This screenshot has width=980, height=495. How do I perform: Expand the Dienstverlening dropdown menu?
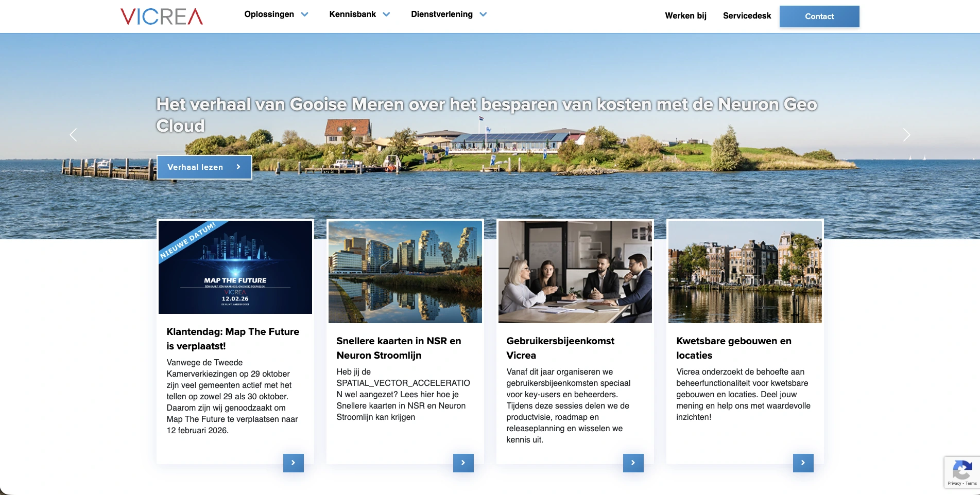click(x=448, y=14)
